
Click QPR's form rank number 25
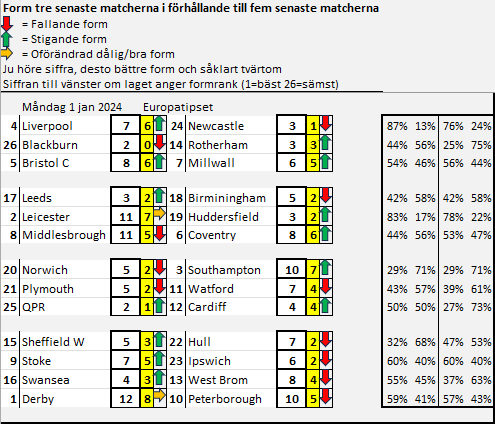(x=10, y=307)
